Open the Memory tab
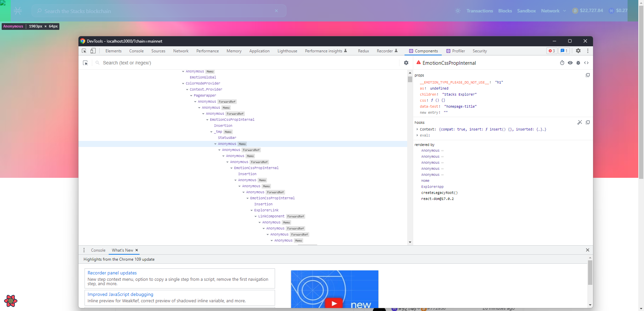The height and width of the screenshot is (311, 644). coord(234,51)
